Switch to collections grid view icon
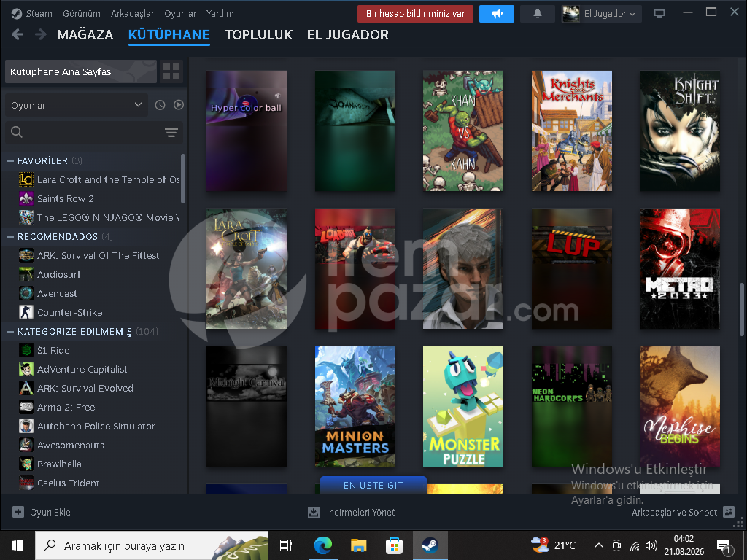 click(x=171, y=71)
